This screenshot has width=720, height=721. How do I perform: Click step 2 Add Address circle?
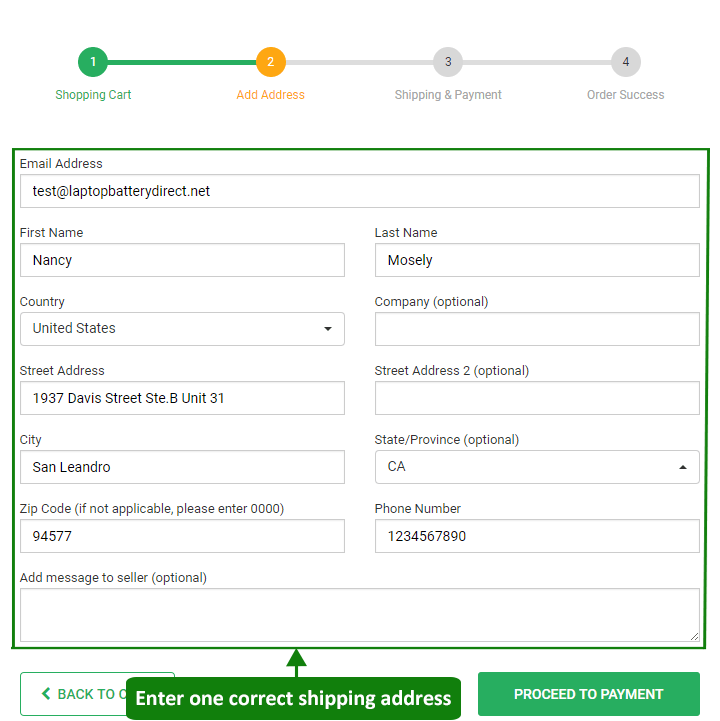coord(270,62)
